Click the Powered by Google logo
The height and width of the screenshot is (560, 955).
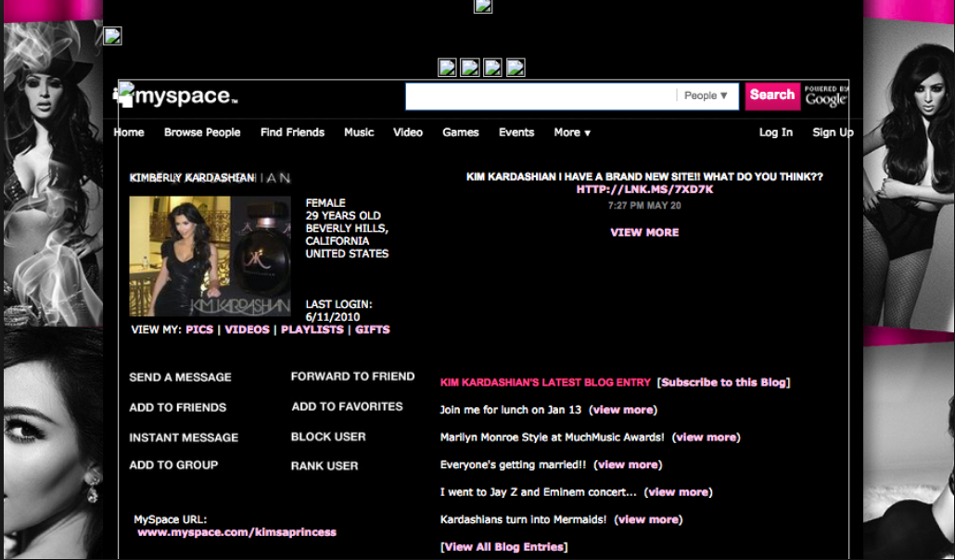click(826, 96)
